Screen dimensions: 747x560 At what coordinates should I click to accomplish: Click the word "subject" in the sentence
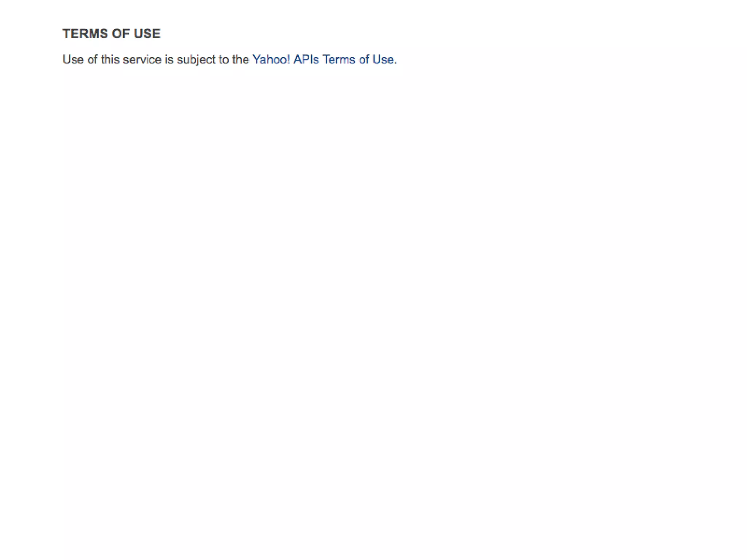coord(196,60)
